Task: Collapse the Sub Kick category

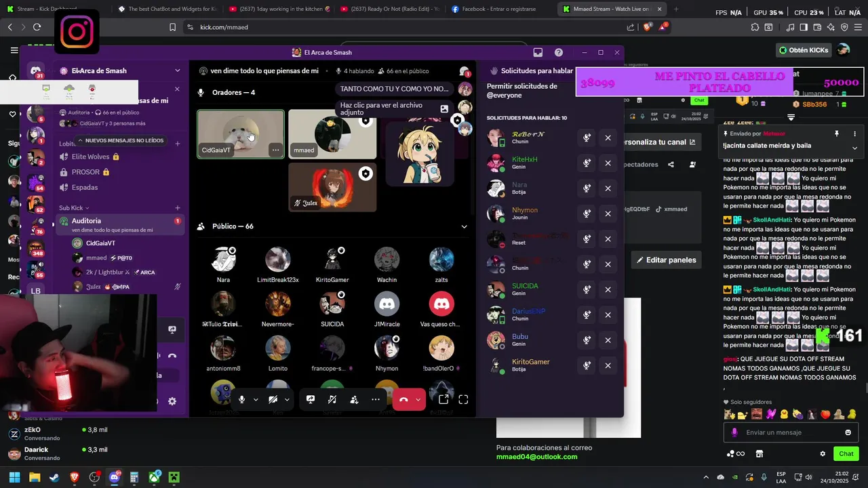Action: tap(74, 208)
